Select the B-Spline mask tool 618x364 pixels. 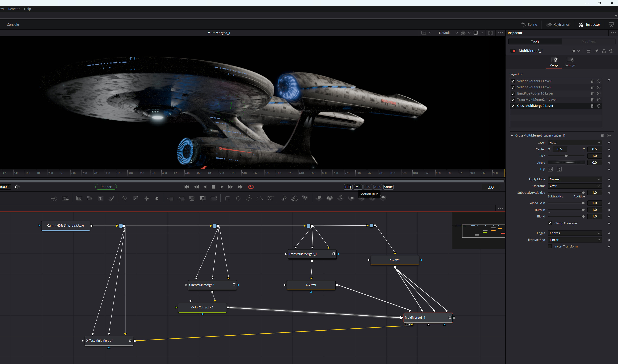click(259, 198)
